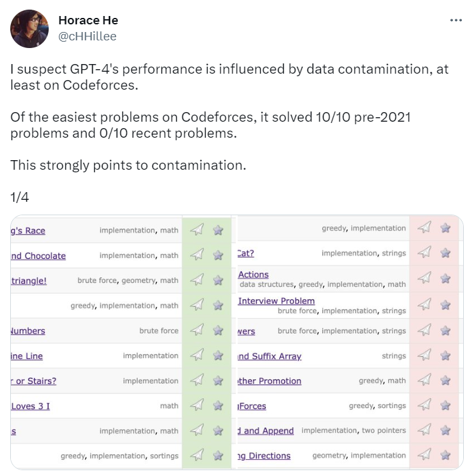Click submit plane icon in "Loves 3 I" row
This screenshot has height=474, width=476.
coord(198,405)
